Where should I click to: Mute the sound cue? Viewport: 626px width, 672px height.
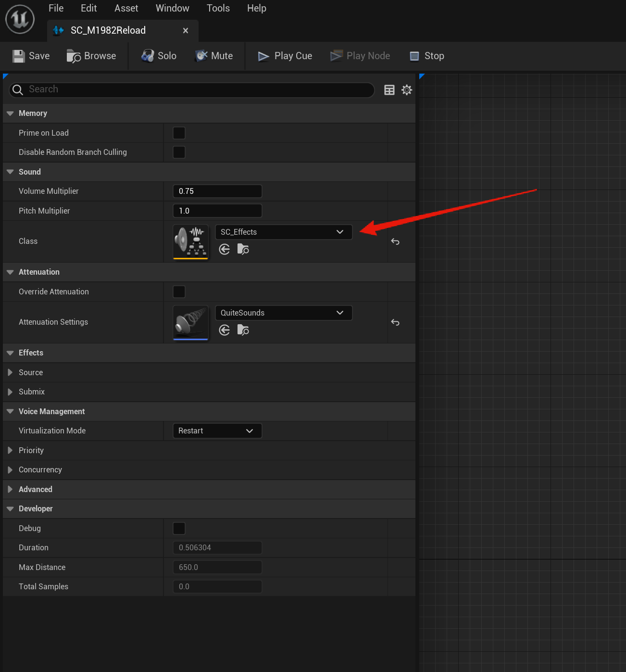click(214, 56)
